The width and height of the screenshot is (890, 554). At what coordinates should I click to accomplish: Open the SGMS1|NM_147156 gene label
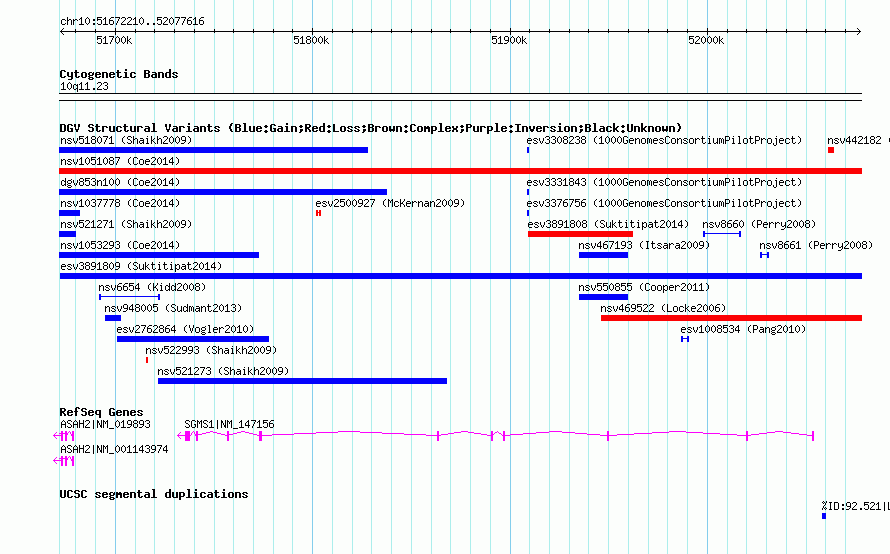point(229,424)
